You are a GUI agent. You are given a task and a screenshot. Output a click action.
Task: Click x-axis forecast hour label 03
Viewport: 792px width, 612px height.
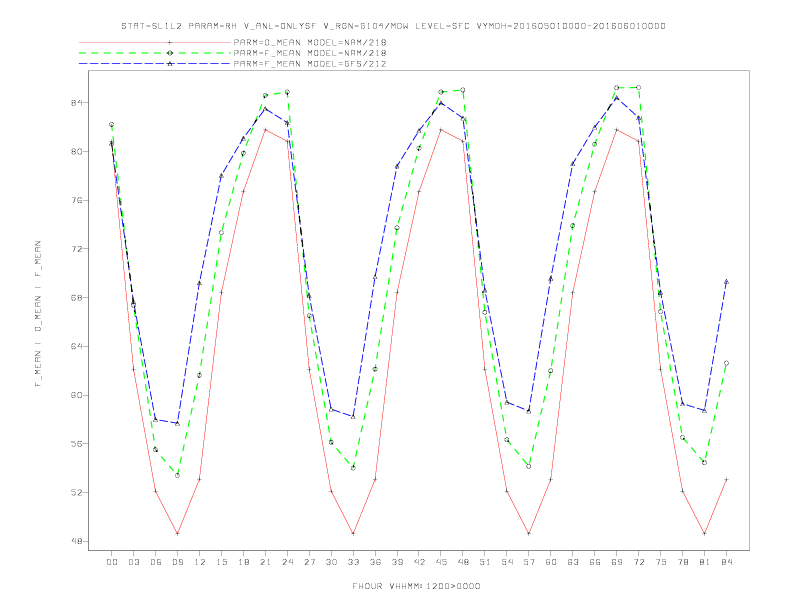pos(133,562)
